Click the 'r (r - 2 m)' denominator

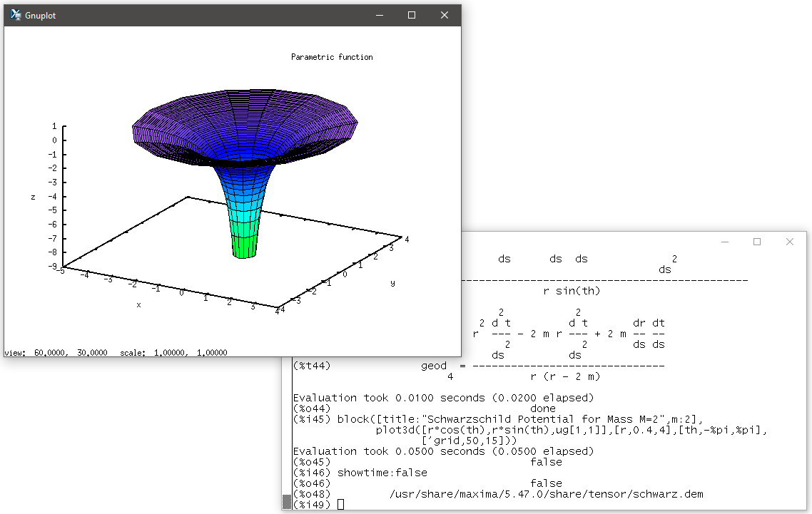click(565, 377)
